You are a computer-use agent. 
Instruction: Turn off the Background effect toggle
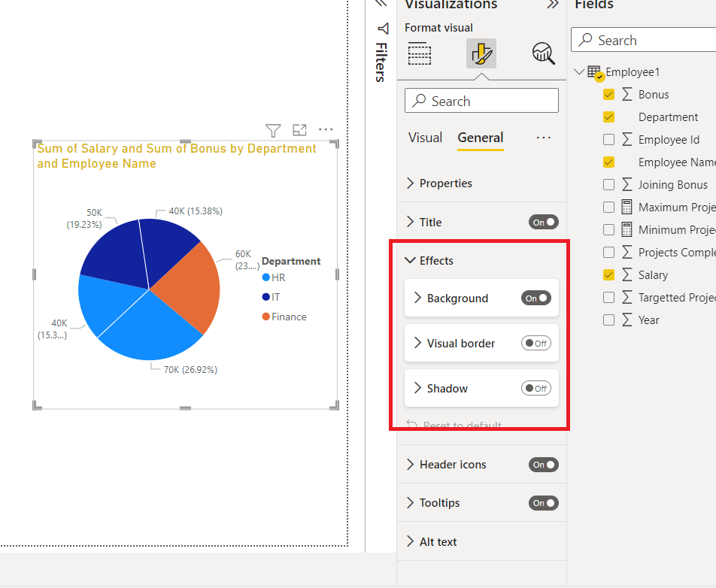[536, 298]
